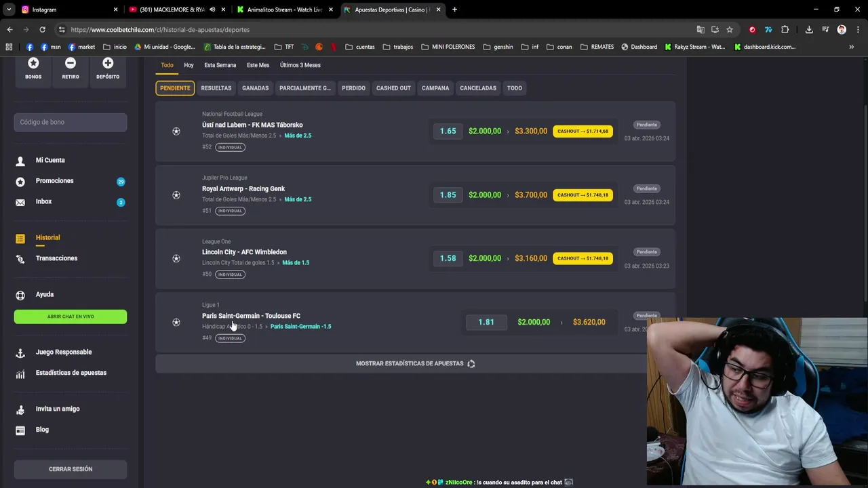Click the Ústí nad Labem soccer icon
Image resolution: width=868 pixels, height=488 pixels.
coord(176,131)
